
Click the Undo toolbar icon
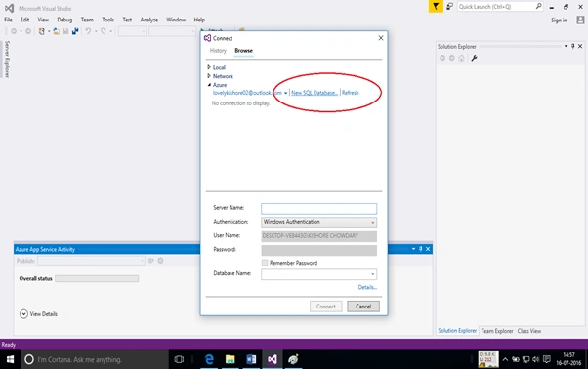click(x=88, y=31)
